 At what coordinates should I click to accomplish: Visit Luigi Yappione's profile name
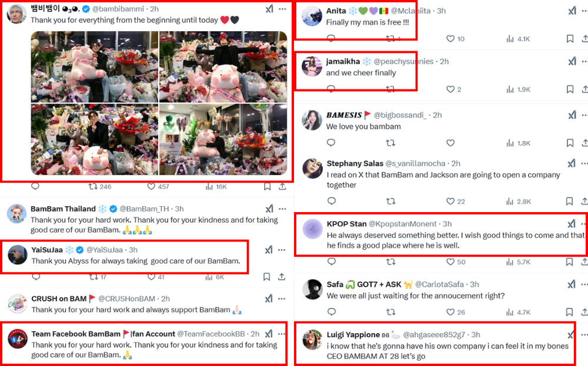tap(353, 334)
